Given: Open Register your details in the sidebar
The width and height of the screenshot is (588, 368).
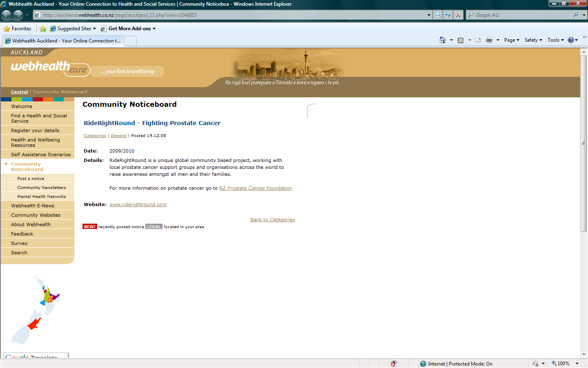Looking at the screenshot, I should [x=38, y=130].
